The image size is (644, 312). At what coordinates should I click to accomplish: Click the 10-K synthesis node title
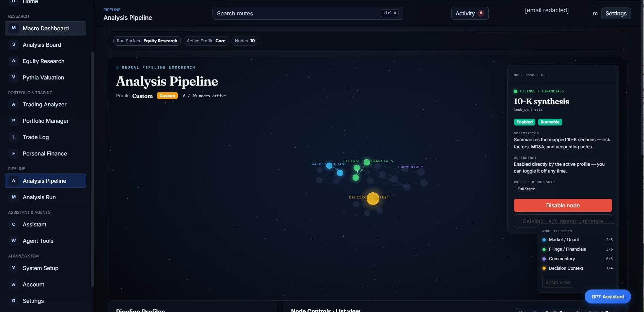541,101
